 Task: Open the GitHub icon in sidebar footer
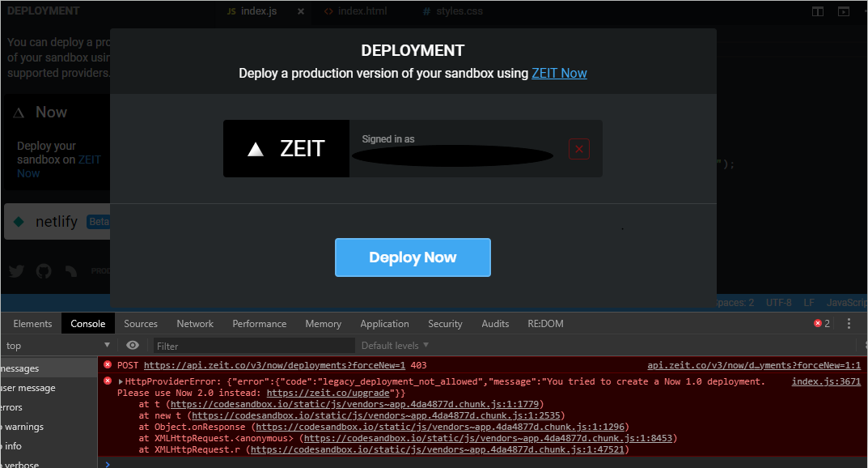(x=44, y=270)
